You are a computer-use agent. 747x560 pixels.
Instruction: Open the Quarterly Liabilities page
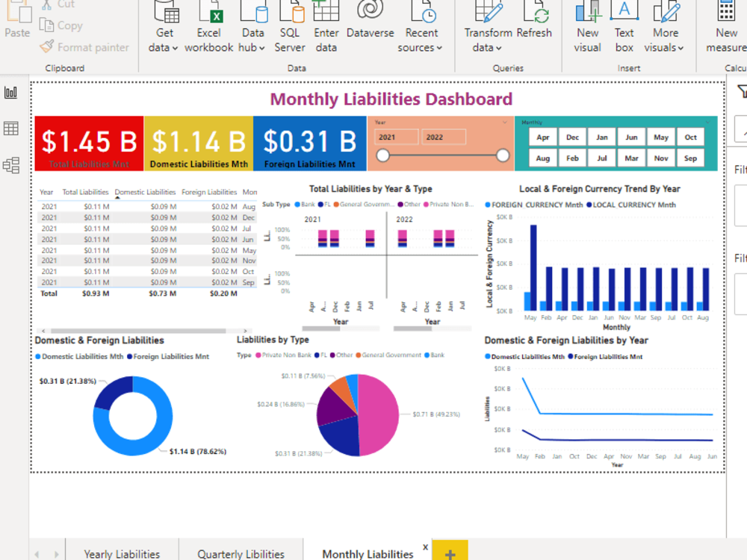tap(241, 553)
